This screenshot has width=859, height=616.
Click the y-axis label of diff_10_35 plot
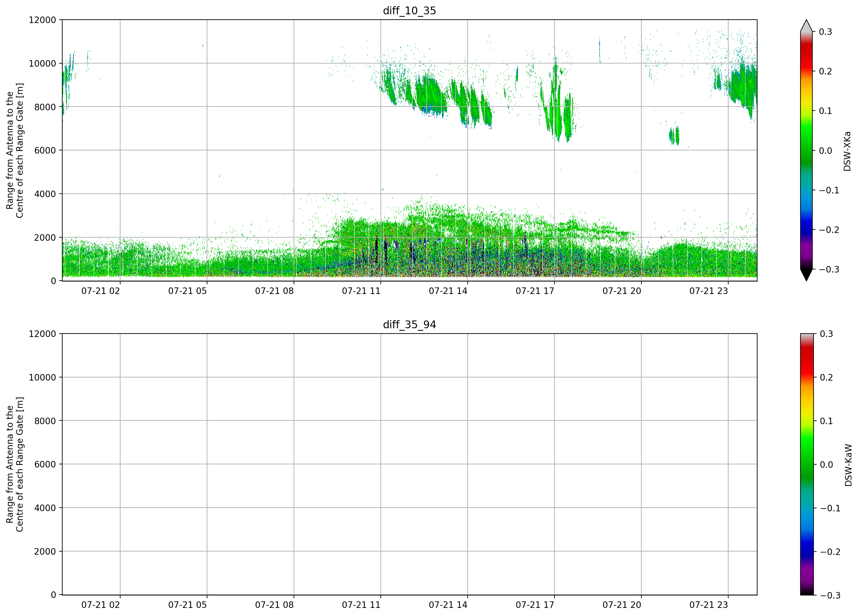15,150
